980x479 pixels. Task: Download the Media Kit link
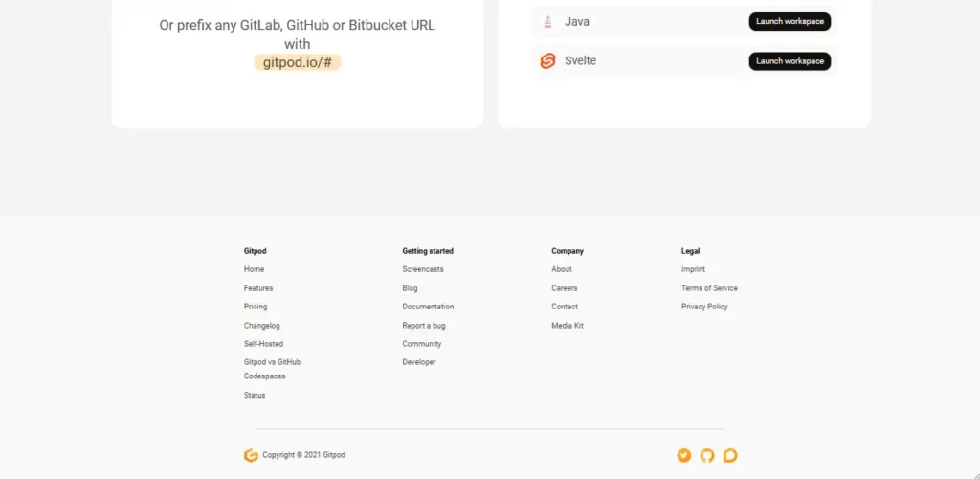(x=568, y=326)
